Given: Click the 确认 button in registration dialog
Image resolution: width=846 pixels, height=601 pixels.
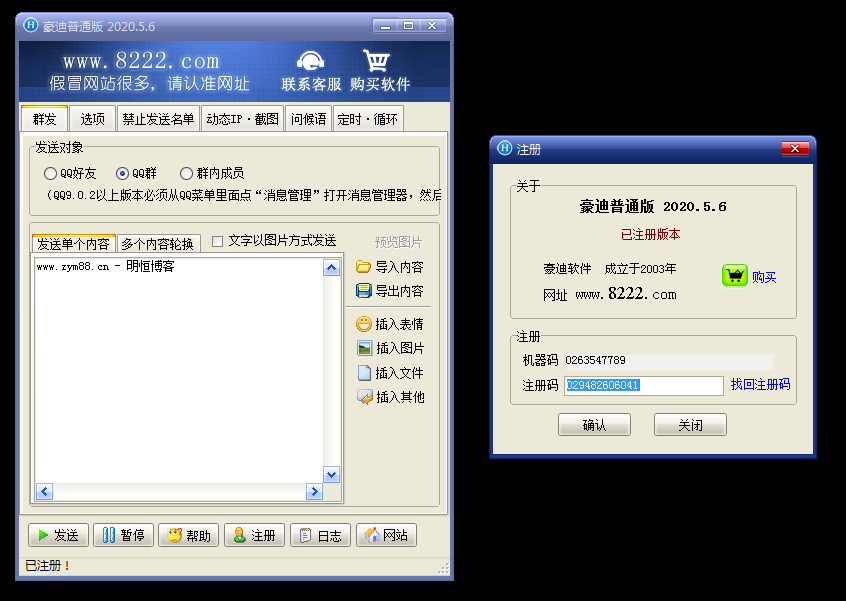Looking at the screenshot, I should (x=594, y=425).
